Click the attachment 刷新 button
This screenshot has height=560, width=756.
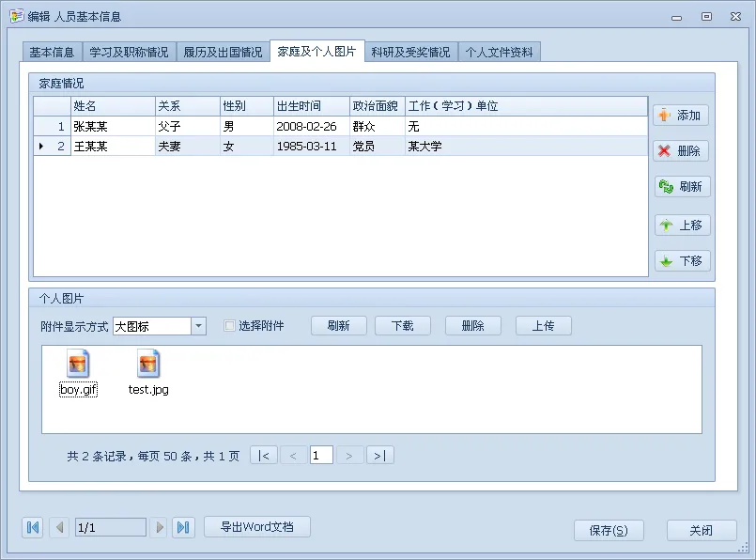(x=338, y=326)
